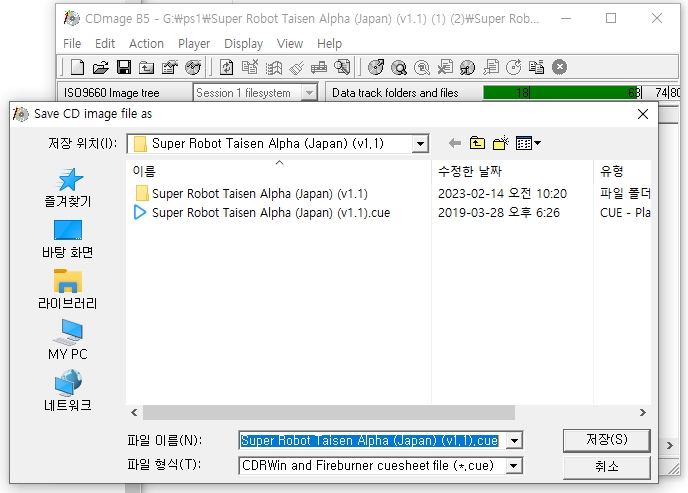This screenshot has width=688, height=493.
Task: Go back using the dialog's left arrow icon
Action: 455,143
